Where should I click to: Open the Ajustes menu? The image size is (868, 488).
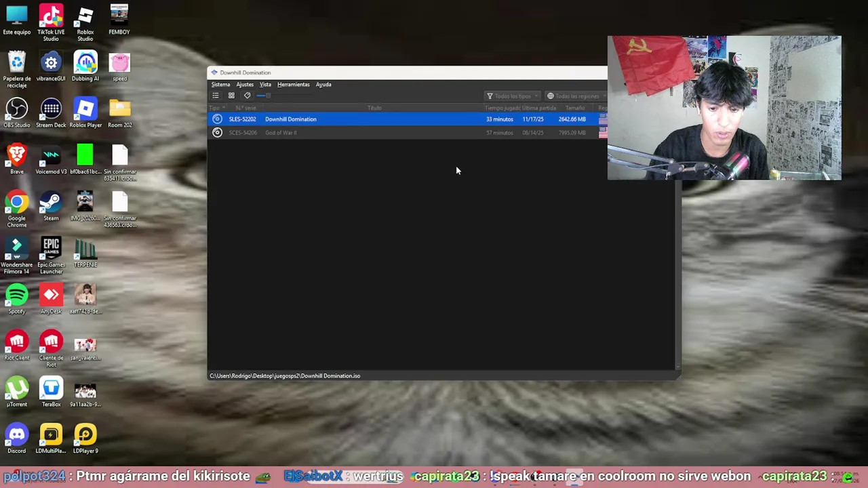(245, 85)
